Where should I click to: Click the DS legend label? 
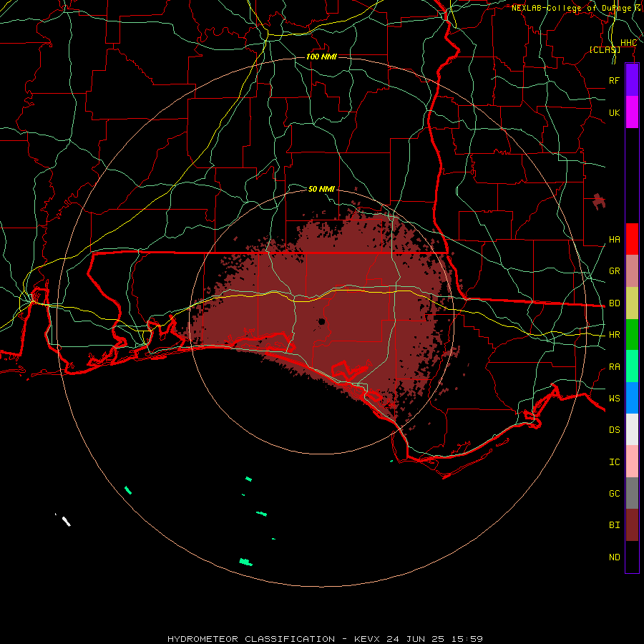[x=614, y=429]
